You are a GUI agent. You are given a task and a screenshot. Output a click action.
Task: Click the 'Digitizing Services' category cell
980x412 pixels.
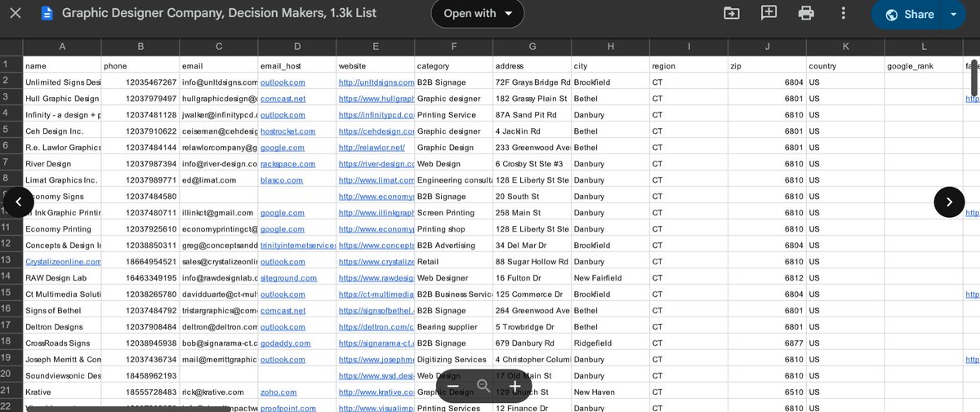click(453, 360)
